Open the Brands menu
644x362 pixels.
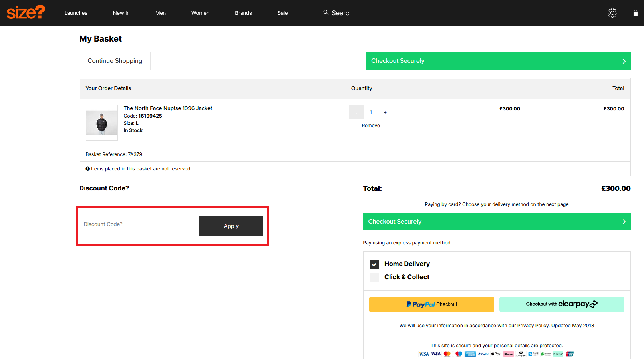coord(243,13)
